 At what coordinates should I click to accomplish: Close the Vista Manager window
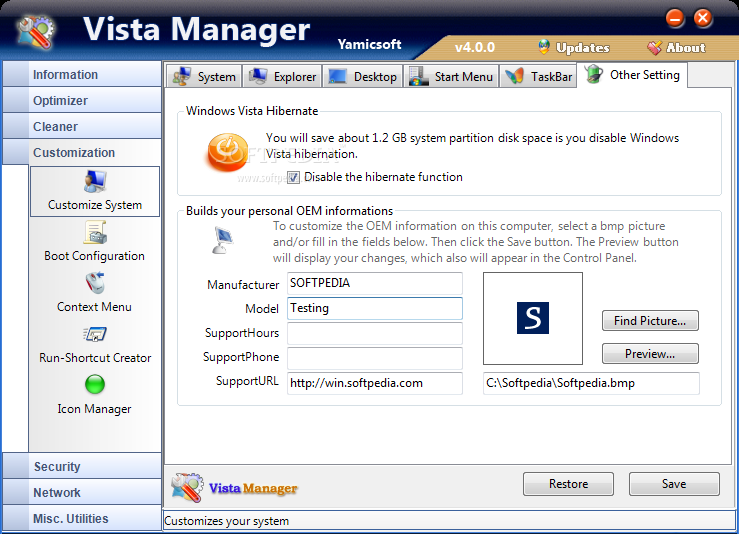point(702,19)
